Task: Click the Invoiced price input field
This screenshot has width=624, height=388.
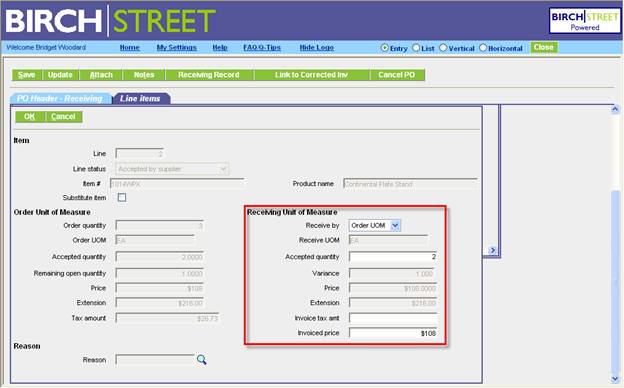Action: click(x=393, y=333)
